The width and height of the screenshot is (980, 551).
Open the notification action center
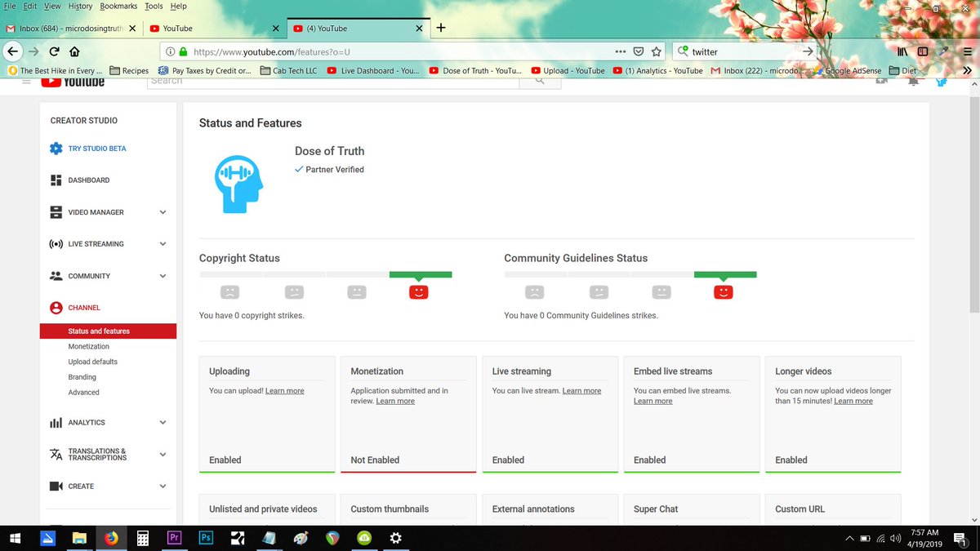pyautogui.click(x=960, y=538)
